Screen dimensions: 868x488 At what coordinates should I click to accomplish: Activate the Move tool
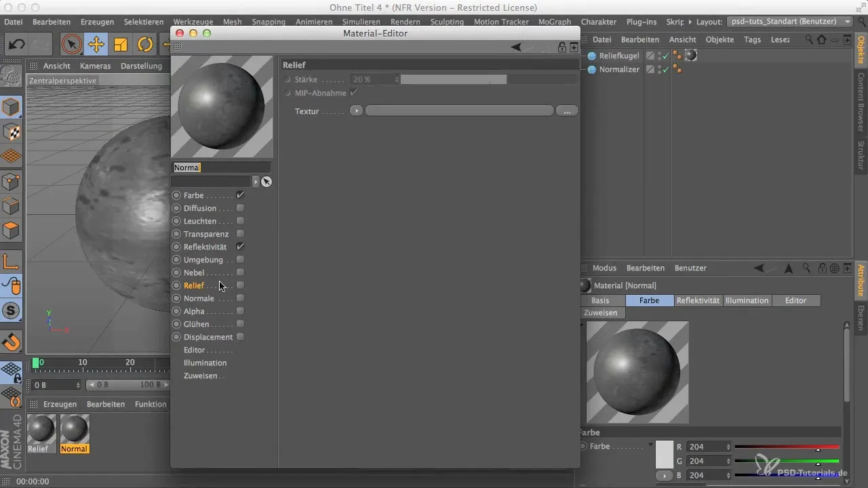(96, 45)
